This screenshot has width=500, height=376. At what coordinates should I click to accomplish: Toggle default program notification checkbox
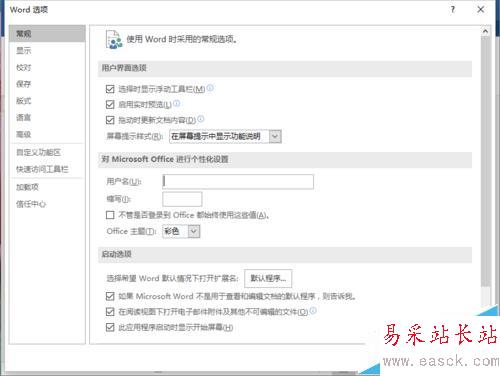click(x=110, y=296)
